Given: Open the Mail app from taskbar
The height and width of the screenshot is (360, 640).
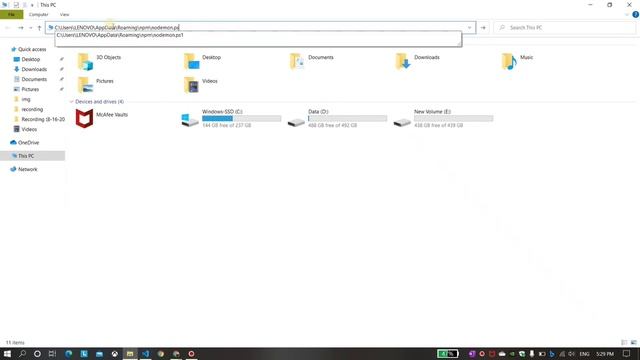Looking at the screenshot, I should point(99,354).
